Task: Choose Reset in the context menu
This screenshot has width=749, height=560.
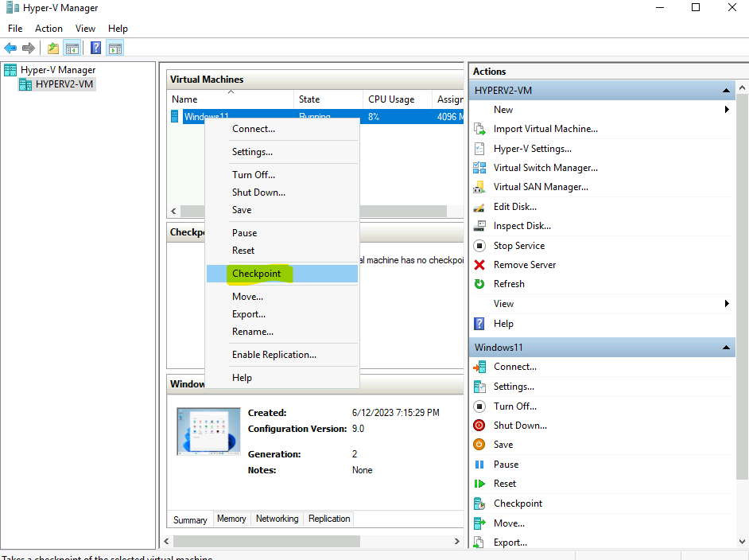Action: (x=282, y=251)
